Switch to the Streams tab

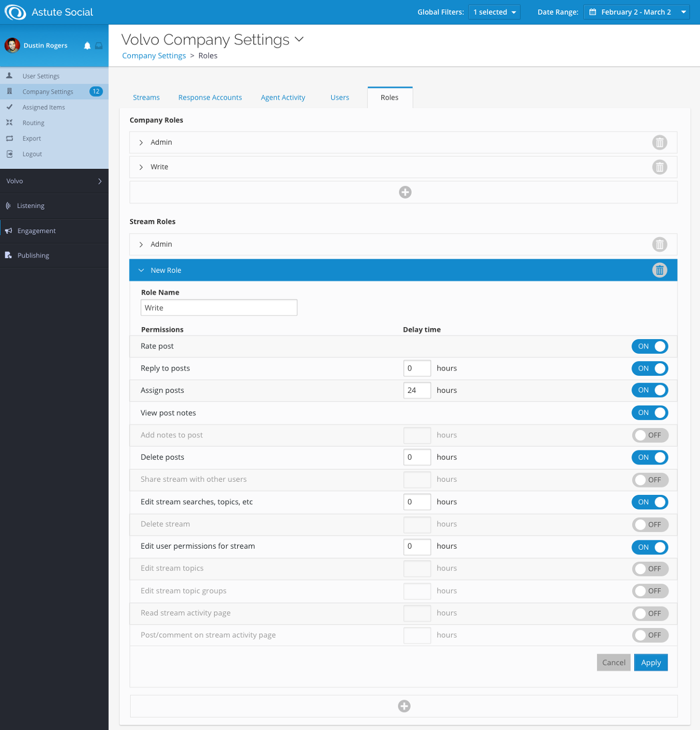[x=146, y=98]
